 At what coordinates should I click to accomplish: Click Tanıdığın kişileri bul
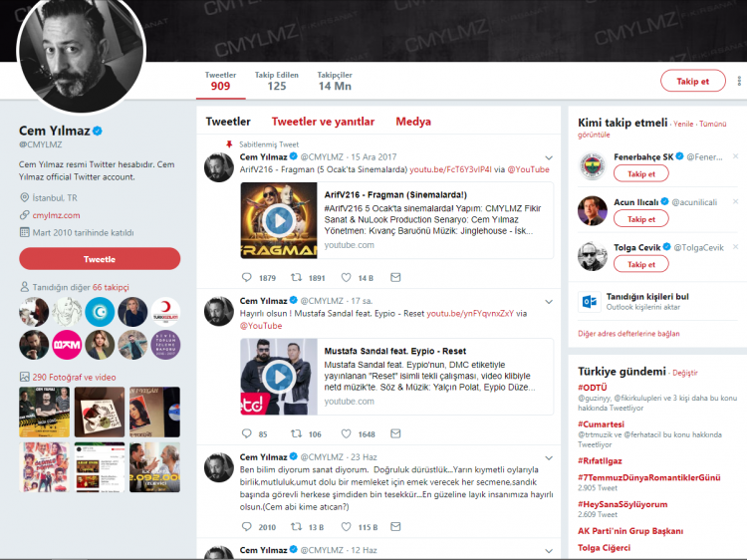tap(647, 297)
